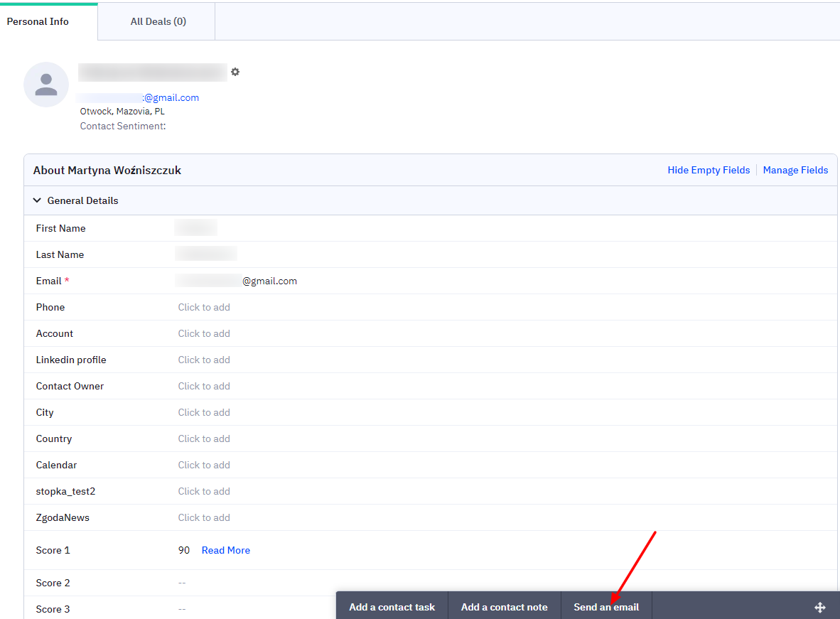Click the 'Score 2' label
The width and height of the screenshot is (840, 619).
click(53, 583)
